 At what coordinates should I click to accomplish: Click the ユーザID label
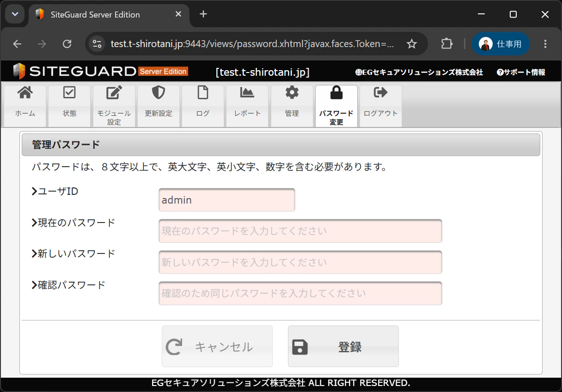55,191
